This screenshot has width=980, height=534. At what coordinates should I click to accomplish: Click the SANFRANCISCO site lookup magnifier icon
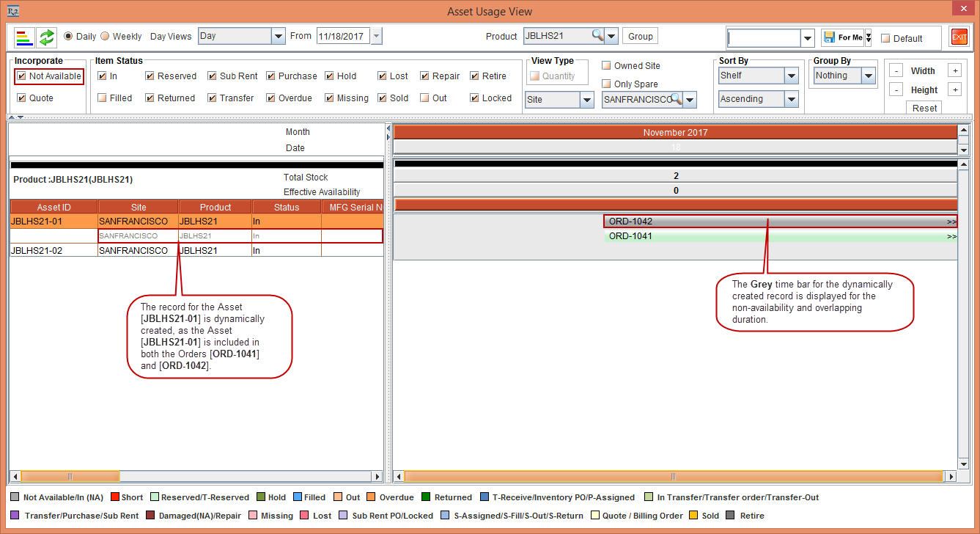click(676, 100)
